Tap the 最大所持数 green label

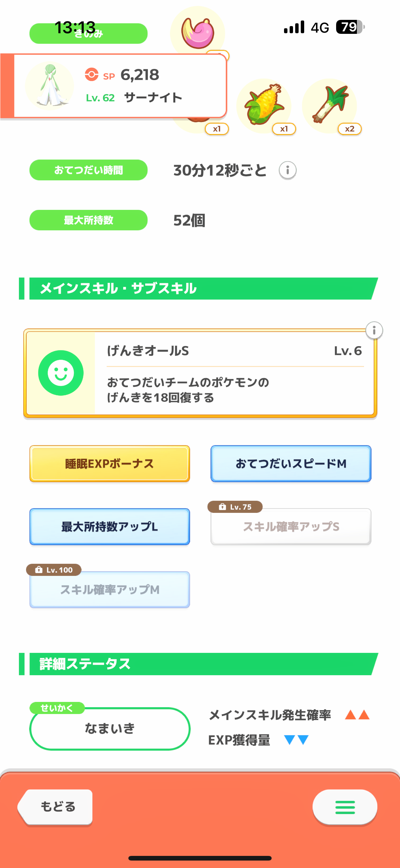coord(89,220)
